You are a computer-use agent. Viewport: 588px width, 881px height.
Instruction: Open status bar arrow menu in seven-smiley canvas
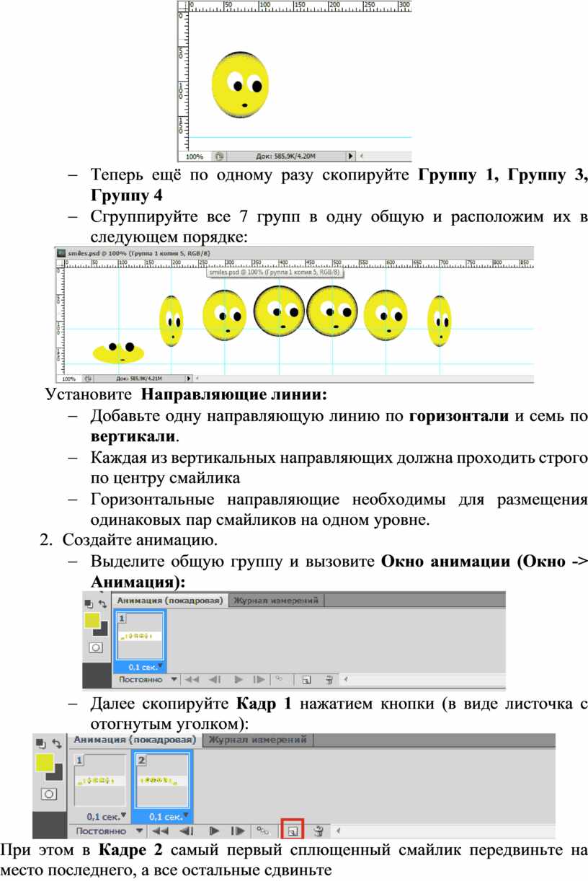[x=190, y=377]
